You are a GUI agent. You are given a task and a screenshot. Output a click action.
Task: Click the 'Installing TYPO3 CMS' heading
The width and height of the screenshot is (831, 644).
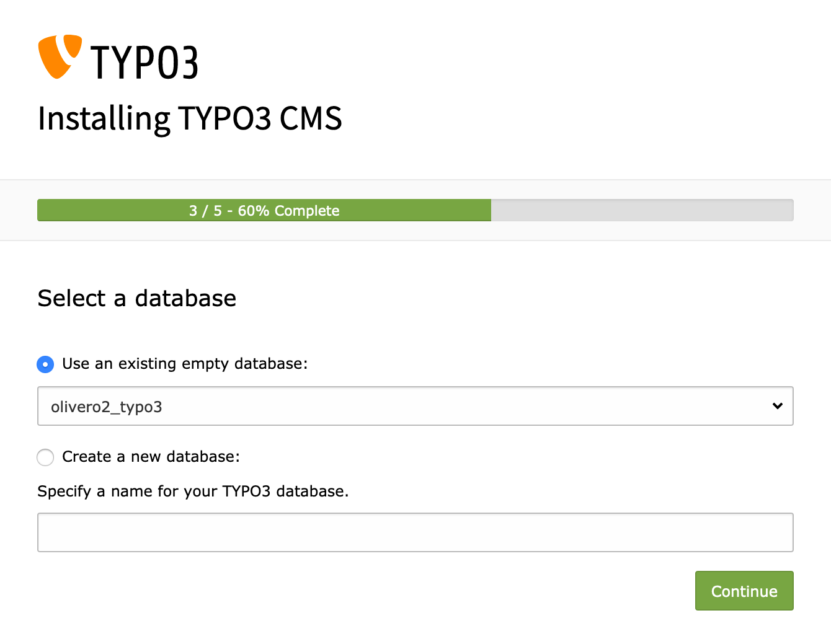pyautogui.click(x=190, y=118)
